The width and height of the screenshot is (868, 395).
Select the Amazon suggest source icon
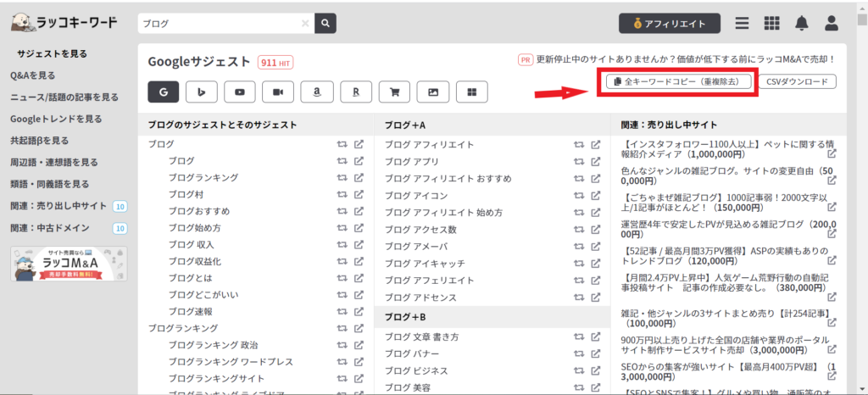pyautogui.click(x=316, y=92)
